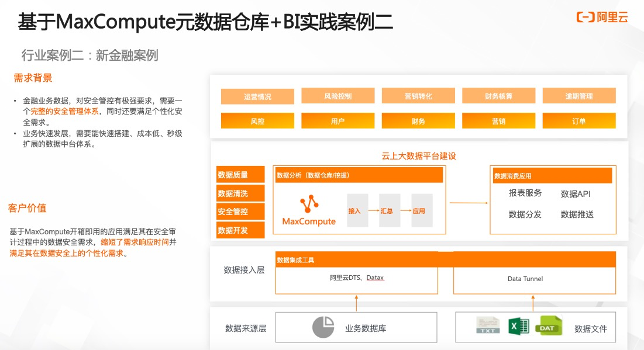Screen dimensions: 644x350
Task: Click the 客户价值 heading
Action: 27,208
